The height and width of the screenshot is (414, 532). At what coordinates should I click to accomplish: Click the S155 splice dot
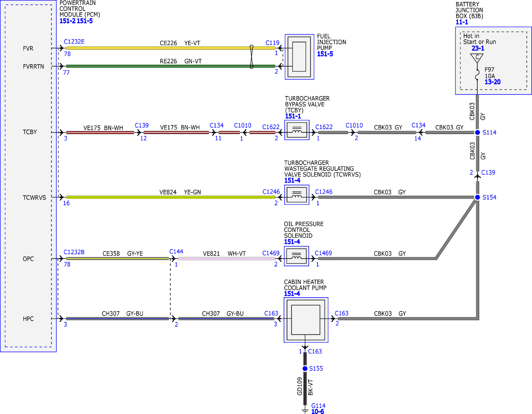(305, 369)
